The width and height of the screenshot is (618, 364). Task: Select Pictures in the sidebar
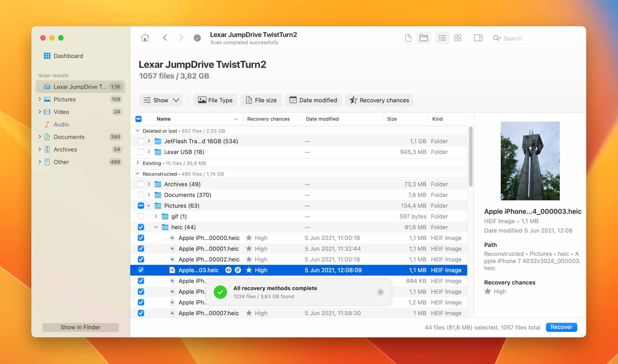(64, 99)
